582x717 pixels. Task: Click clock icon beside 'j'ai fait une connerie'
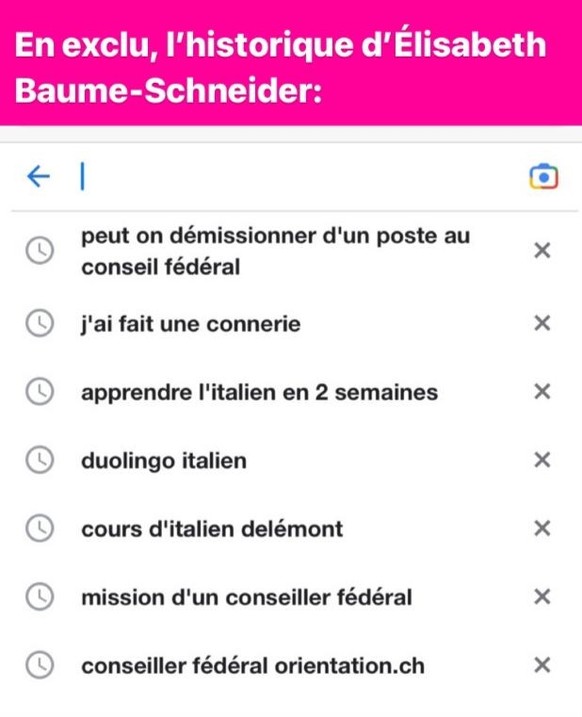tap(40, 323)
